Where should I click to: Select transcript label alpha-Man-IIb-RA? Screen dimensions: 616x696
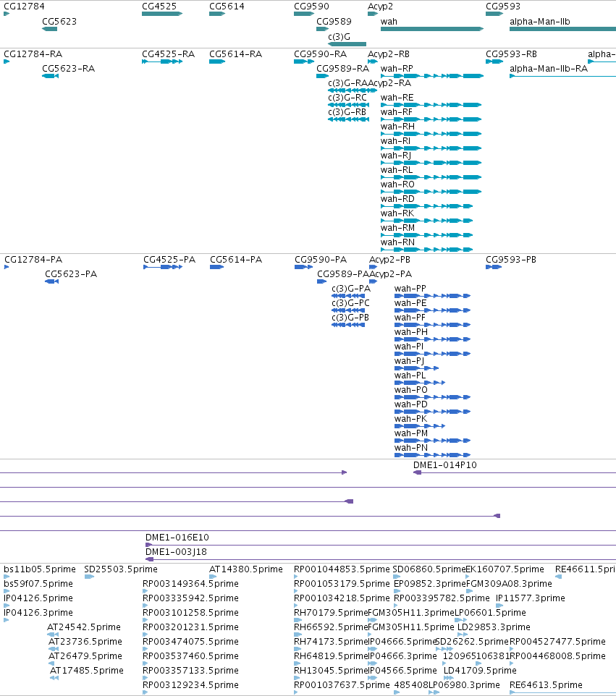click(549, 68)
